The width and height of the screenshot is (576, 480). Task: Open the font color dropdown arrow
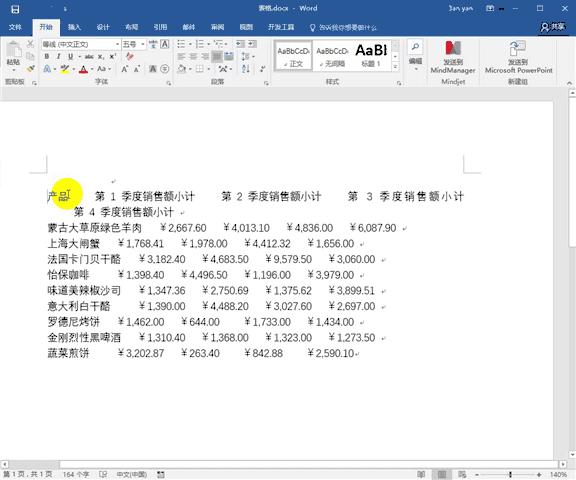pyautogui.click(x=92, y=69)
